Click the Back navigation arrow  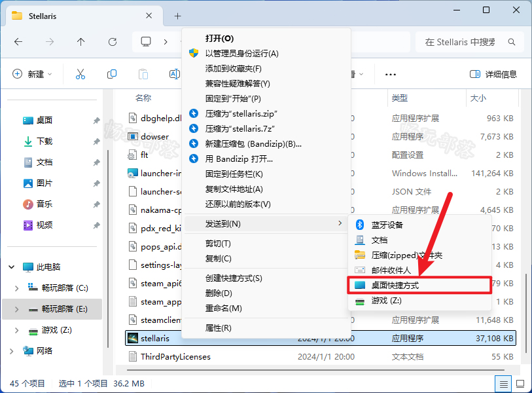(x=18, y=42)
